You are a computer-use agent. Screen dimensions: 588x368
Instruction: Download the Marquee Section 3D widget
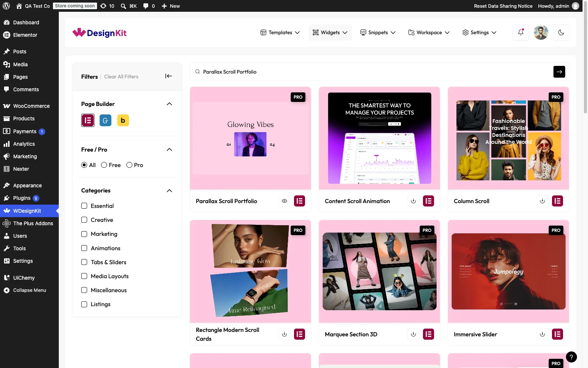[x=413, y=334]
